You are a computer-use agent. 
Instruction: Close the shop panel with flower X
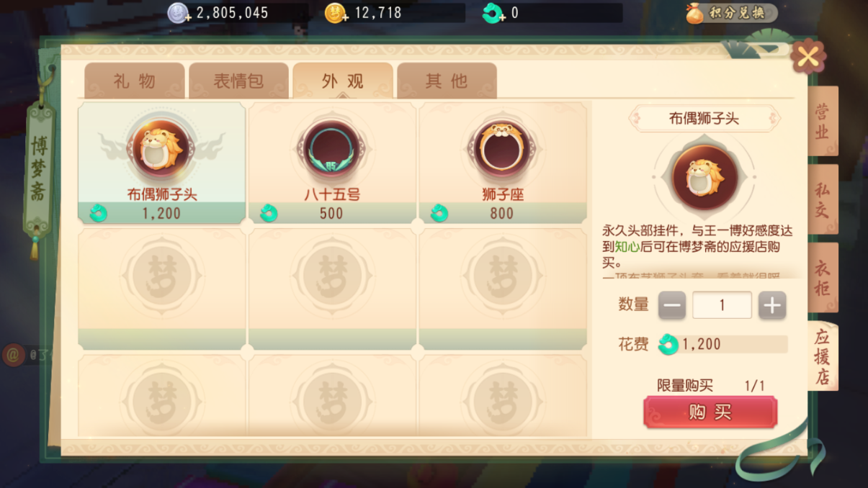807,57
